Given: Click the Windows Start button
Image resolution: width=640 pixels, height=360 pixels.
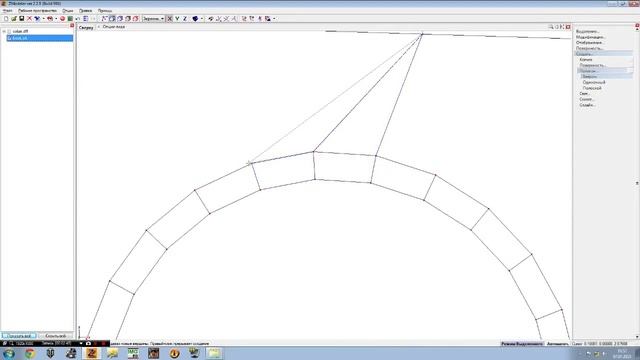Looking at the screenshot, I should (x=9, y=353).
